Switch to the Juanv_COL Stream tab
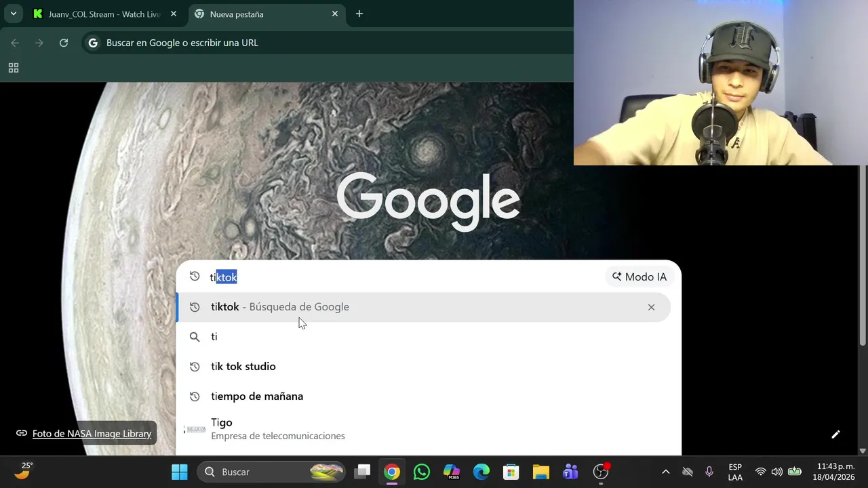868x488 pixels. tap(105, 14)
